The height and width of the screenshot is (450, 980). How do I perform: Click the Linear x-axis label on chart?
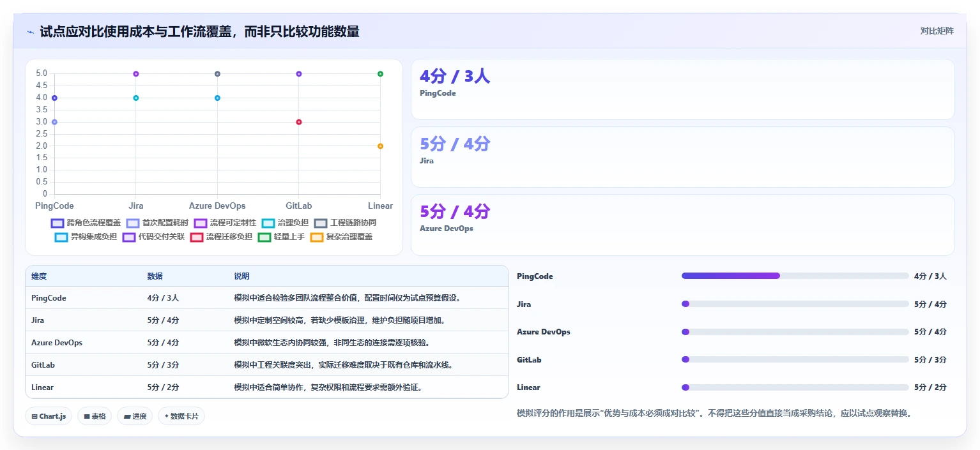pyautogui.click(x=380, y=206)
